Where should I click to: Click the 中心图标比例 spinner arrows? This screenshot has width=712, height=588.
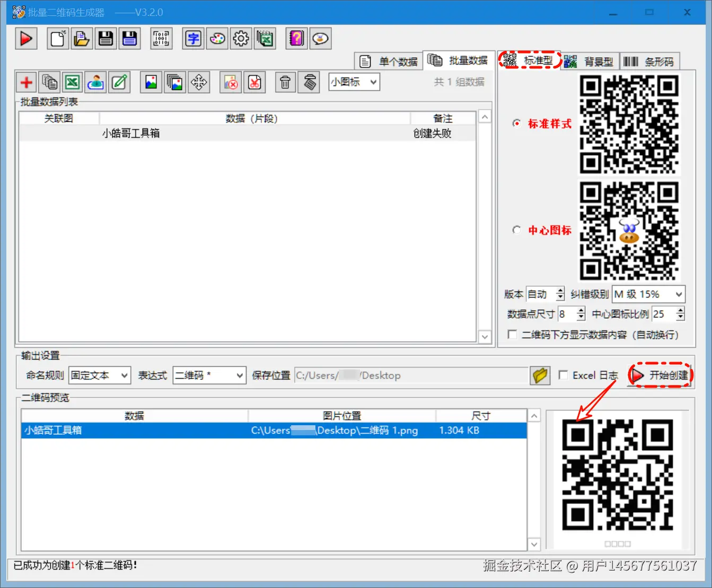point(681,314)
